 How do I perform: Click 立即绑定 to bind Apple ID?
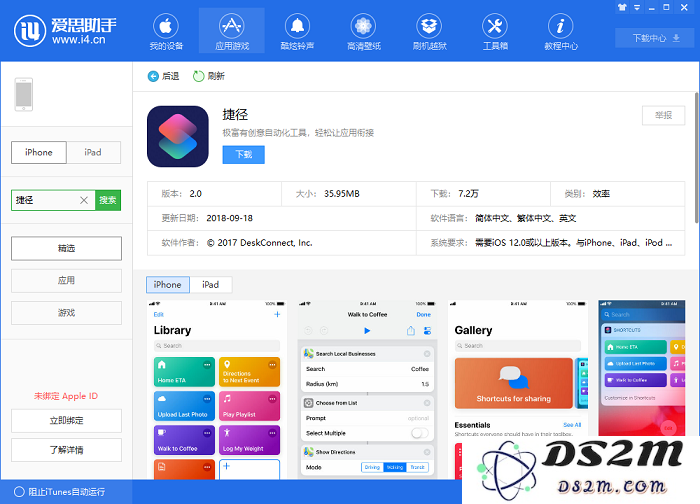(x=67, y=421)
